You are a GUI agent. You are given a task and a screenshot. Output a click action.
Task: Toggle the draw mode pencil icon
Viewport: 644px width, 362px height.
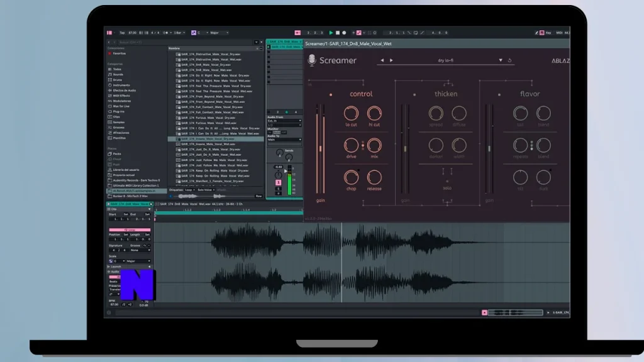pos(536,33)
